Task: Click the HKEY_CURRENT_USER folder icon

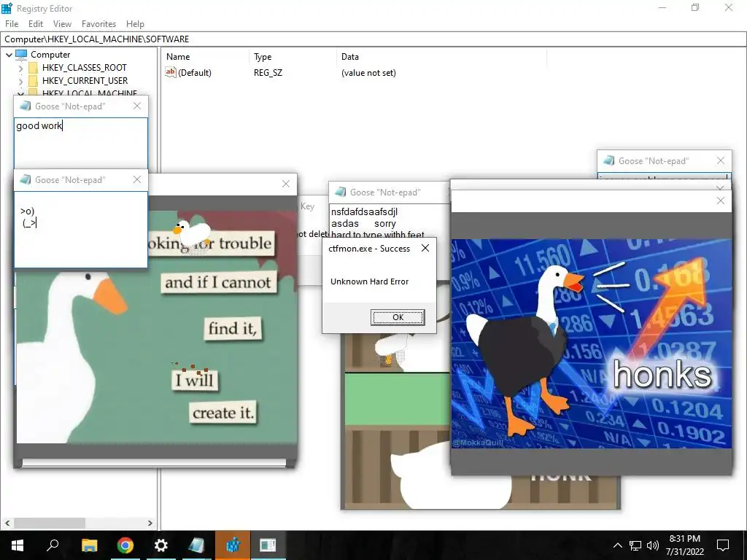Action: pos(33,81)
